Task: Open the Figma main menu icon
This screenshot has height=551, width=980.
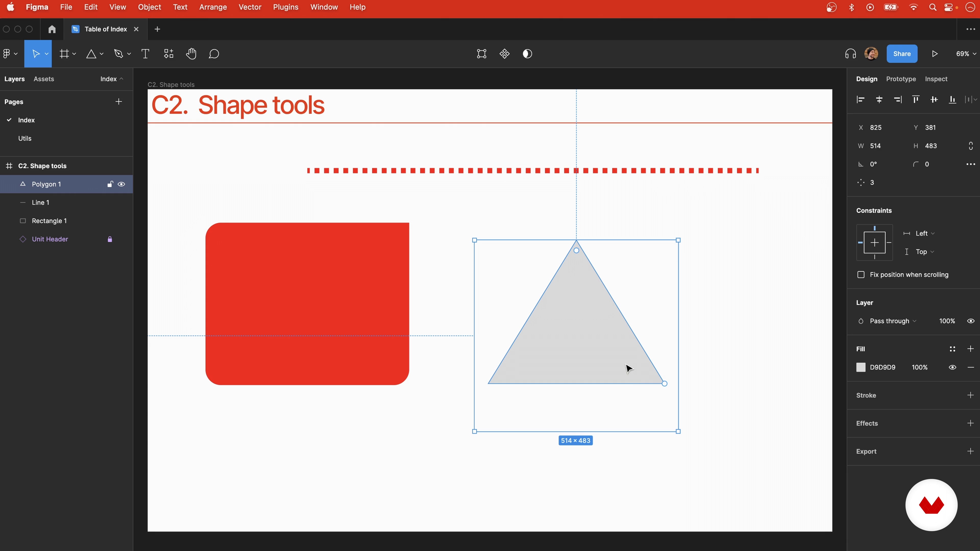Action: [x=6, y=54]
